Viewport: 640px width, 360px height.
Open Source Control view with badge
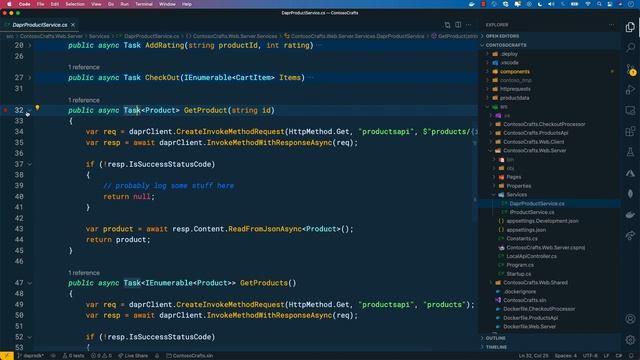pos(631,69)
